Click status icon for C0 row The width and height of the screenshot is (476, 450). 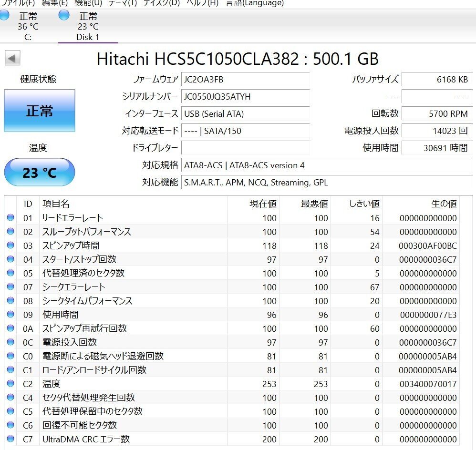(x=10, y=355)
